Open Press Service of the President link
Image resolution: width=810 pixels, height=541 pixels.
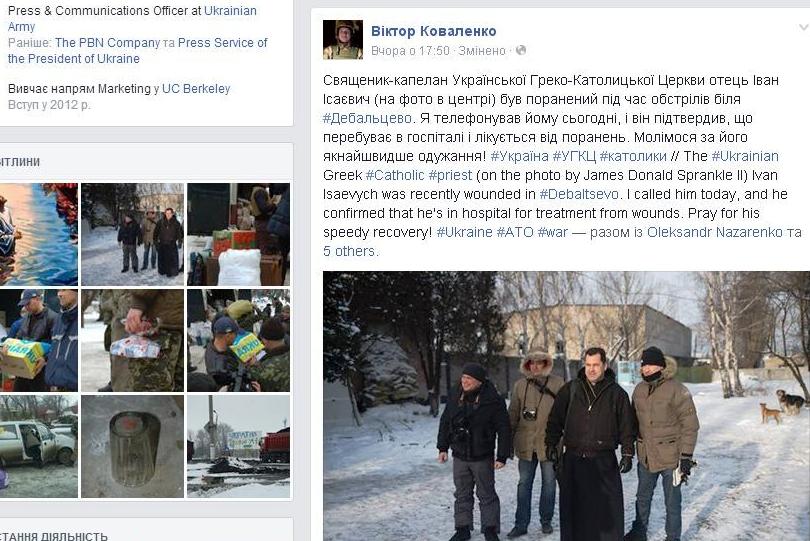[x=137, y=51]
